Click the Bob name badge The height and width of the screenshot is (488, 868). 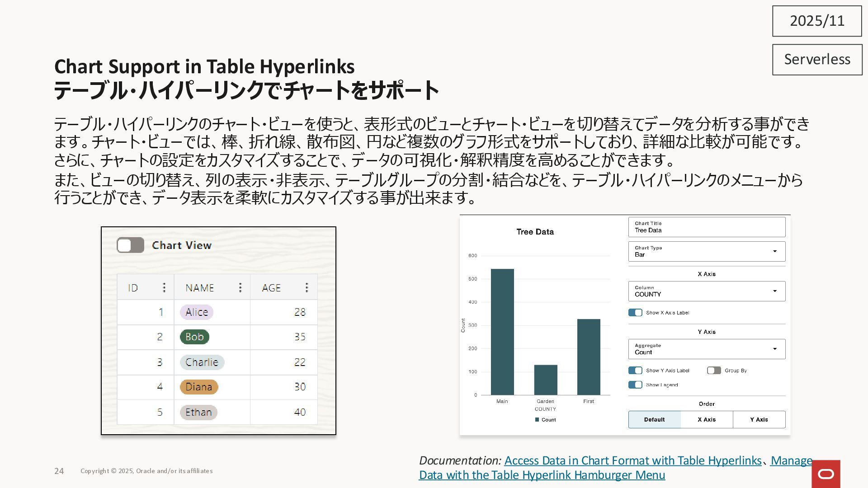point(194,337)
